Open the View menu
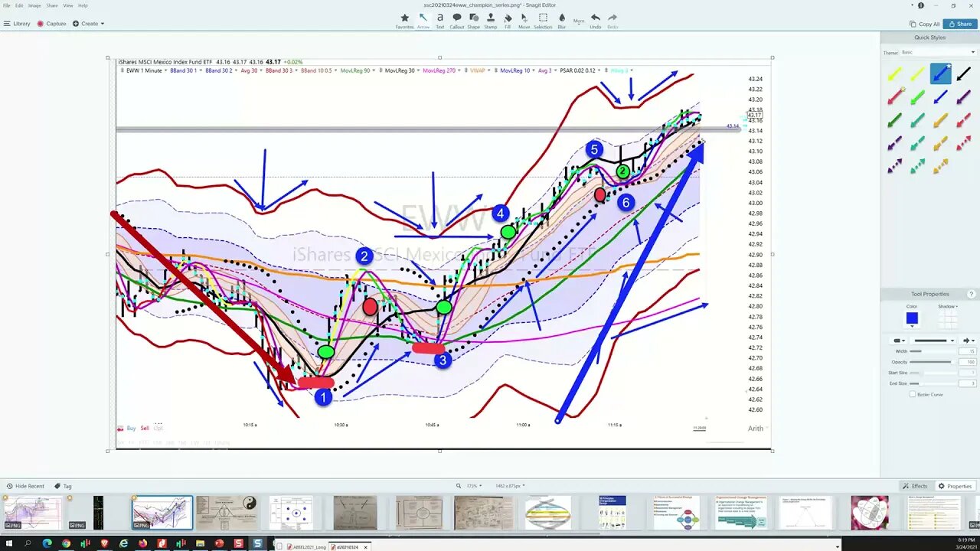This screenshot has height=551, width=980. (x=68, y=5)
